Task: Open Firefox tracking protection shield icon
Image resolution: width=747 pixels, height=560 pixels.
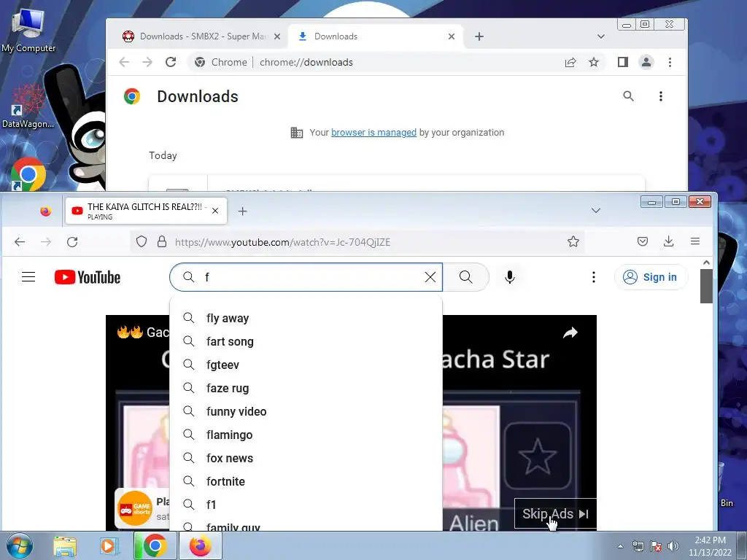Action: [142, 241]
